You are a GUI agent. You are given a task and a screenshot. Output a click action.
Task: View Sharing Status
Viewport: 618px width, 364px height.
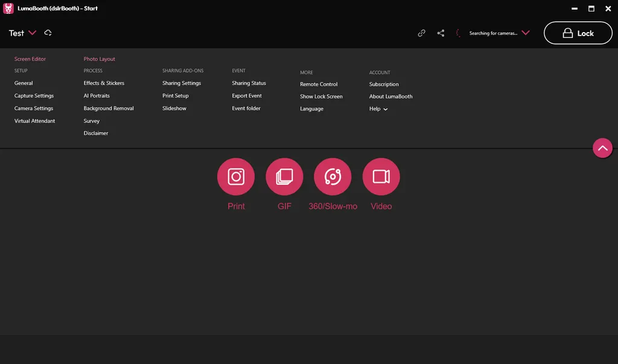pyautogui.click(x=249, y=83)
